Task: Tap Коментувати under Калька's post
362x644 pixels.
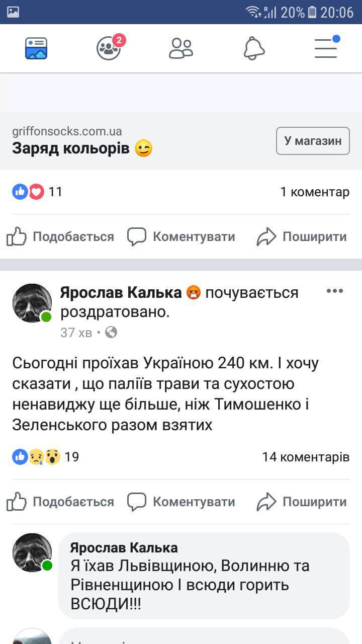Action: pyautogui.click(x=181, y=502)
